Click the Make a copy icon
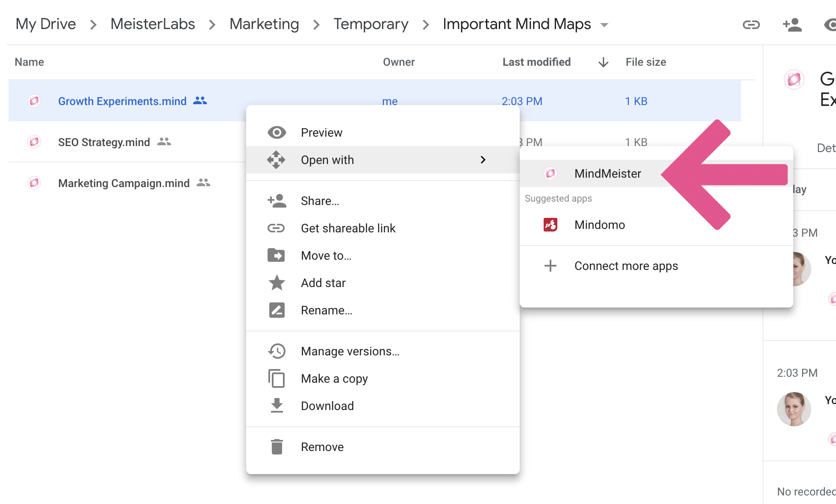This screenshot has height=504, width=836. [x=277, y=378]
